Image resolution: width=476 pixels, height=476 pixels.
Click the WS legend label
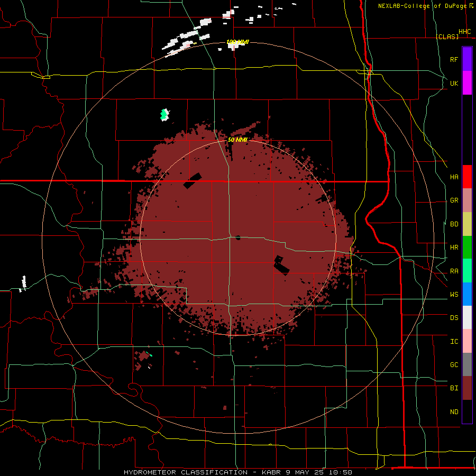pyautogui.click(x=454, y=295)
